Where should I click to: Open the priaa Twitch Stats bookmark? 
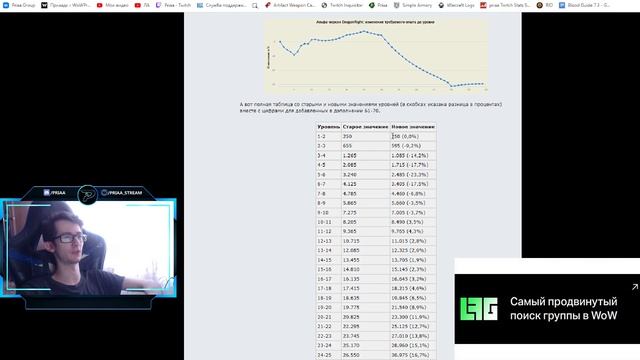(x=505, y=5)
